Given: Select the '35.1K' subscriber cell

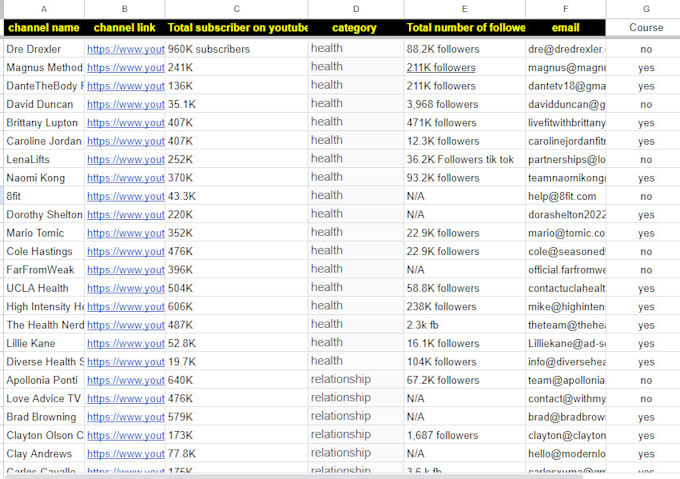Looking at the screenshot, I should 236,104.
